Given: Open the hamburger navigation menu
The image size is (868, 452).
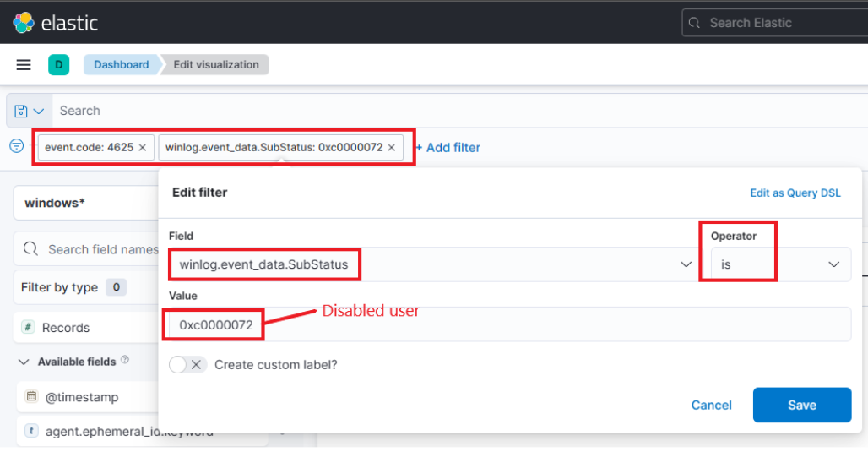Looking at the screenshot, I should point(24,65).
